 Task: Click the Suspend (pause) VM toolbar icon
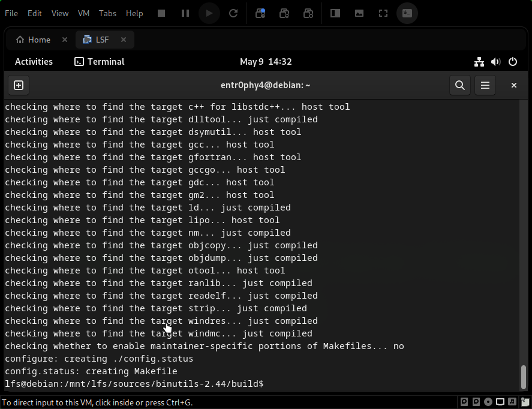185,13
